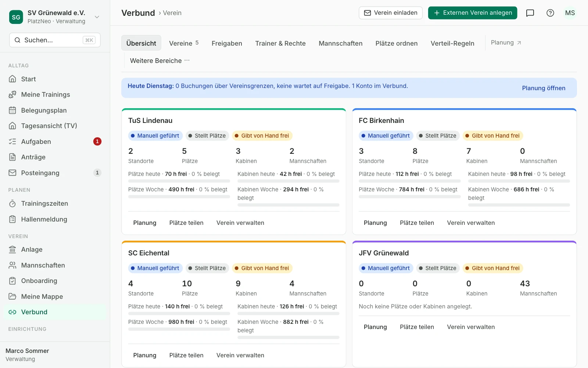Open Planung for SC Eichental
The width and height of the screenshot is (588, 368).
point(145,355)
